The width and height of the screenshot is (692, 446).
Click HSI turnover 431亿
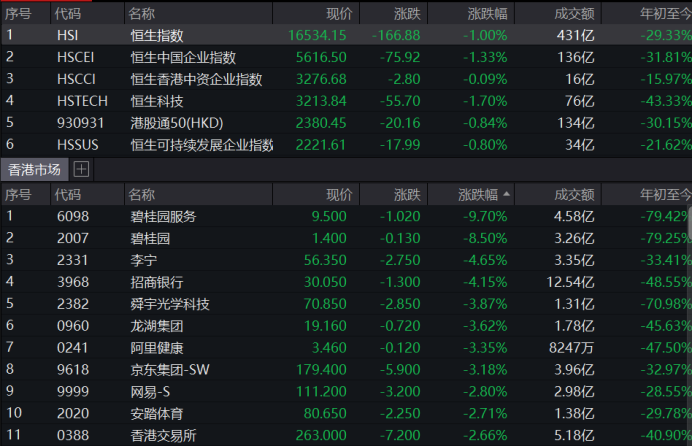(x=575, y=35)
